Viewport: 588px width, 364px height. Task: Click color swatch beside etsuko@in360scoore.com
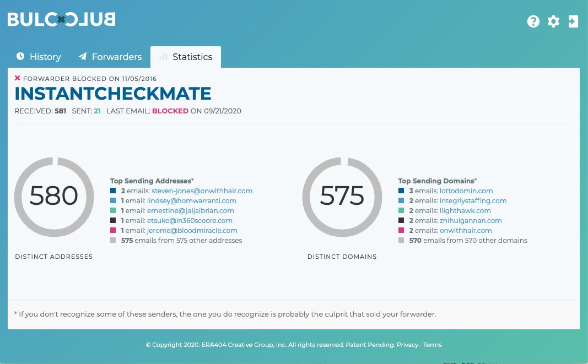pyautogui.click(x=113, y=220)
